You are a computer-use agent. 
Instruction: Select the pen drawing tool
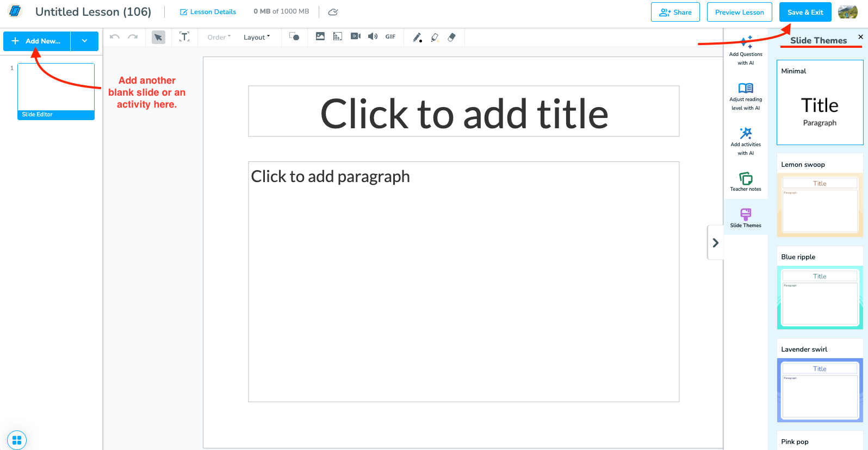417,37
